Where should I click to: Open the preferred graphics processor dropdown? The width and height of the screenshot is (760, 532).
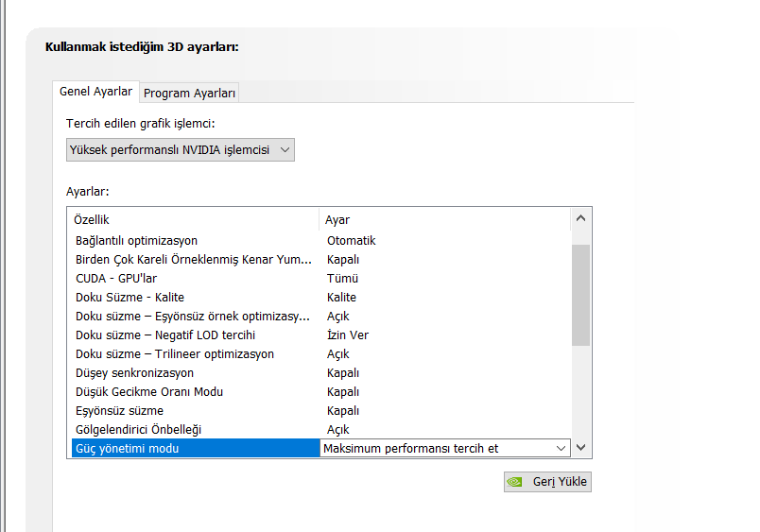[x=181, y=149]
